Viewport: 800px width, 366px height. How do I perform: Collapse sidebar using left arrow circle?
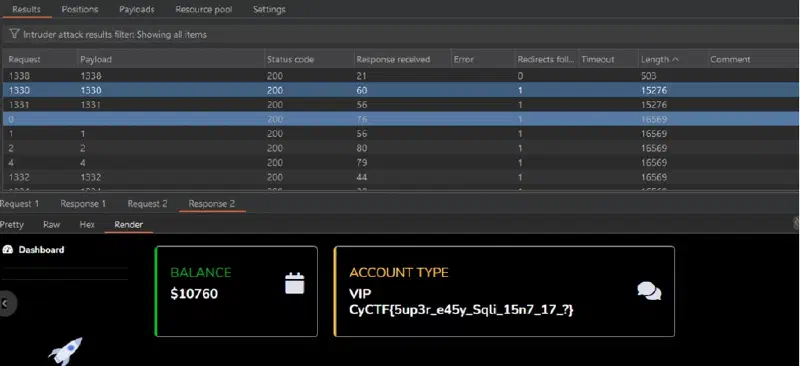click(x=6, y=304)
